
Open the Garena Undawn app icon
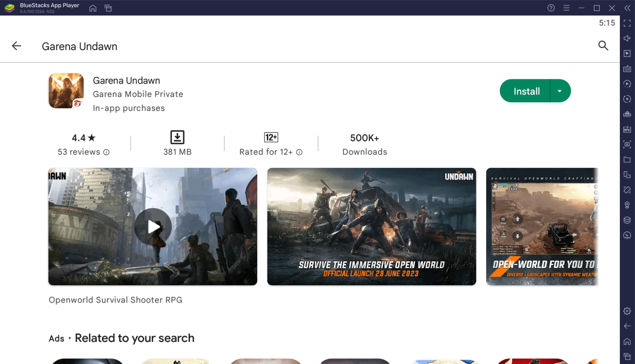pos(66,91)
